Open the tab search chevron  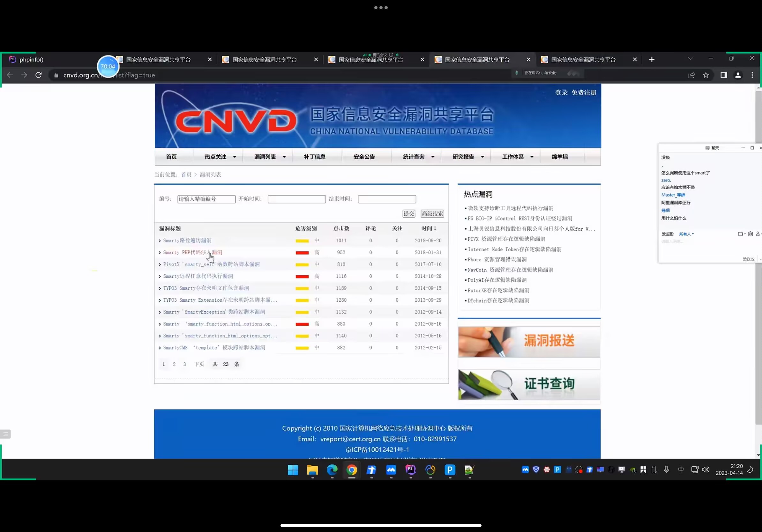(x=690, y=58)
